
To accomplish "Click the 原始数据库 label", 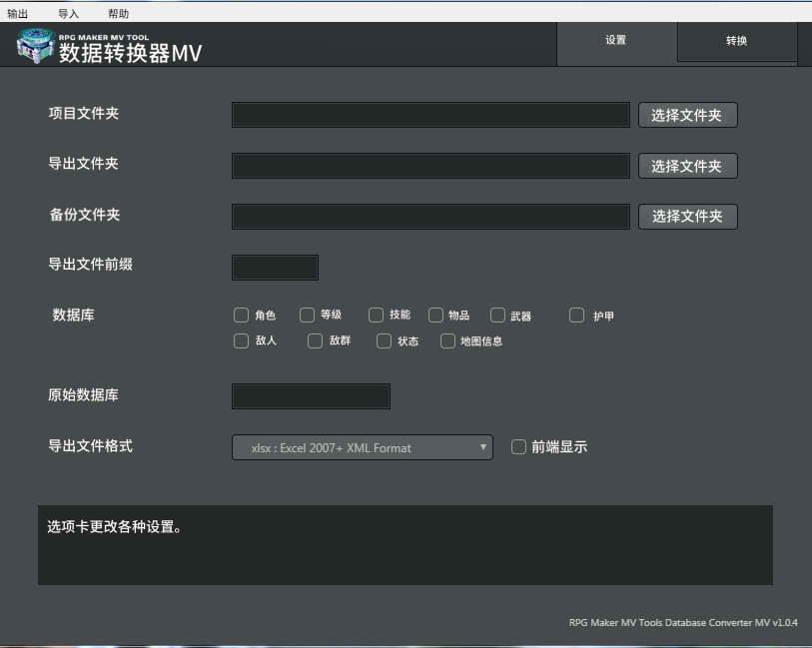I will tap(83, 395).
